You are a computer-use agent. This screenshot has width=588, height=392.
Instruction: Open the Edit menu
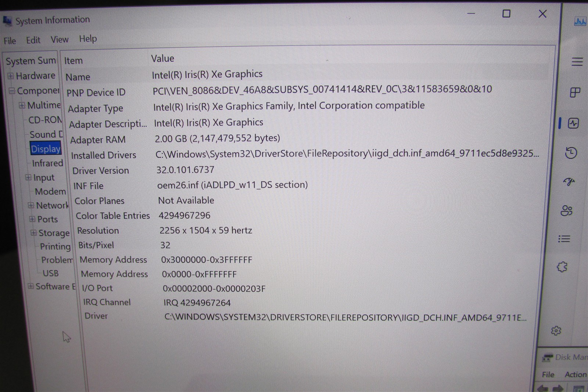33,40
